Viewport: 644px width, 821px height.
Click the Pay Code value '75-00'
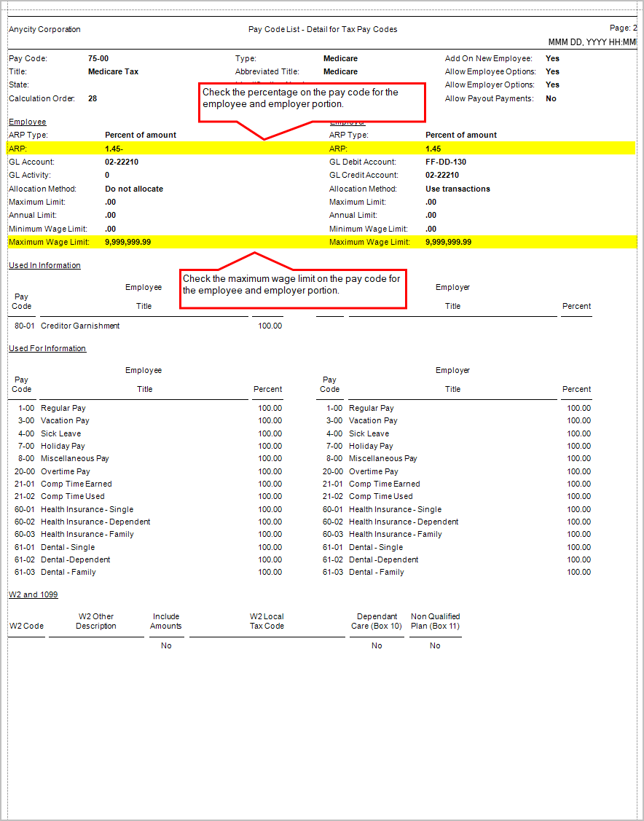98,58
